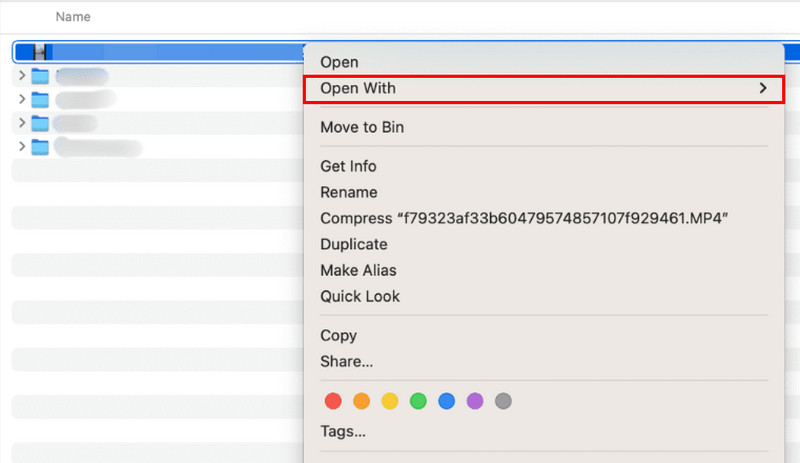Click the video file icon in the selected row

click(41, 51)
